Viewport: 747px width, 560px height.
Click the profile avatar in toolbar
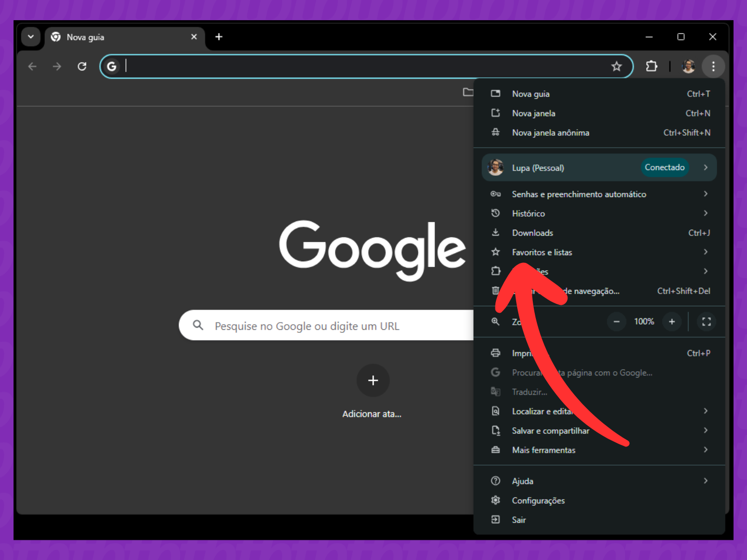688,66
